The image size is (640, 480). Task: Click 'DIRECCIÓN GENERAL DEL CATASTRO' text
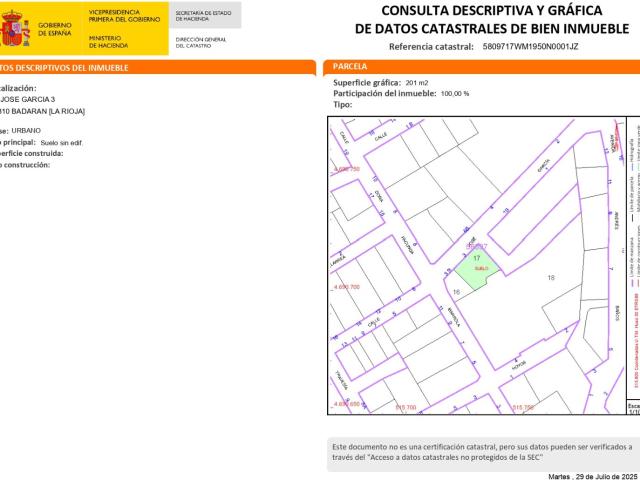[x=201, y=42]
